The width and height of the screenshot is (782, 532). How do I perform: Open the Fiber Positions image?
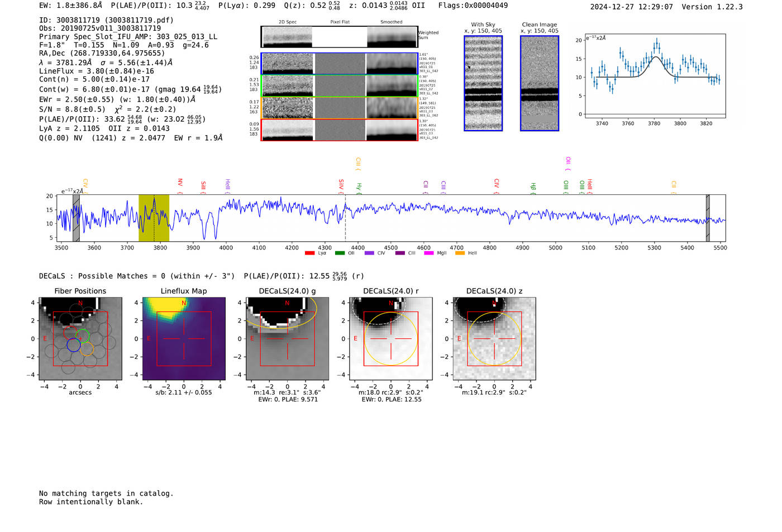tap(80, 338)
